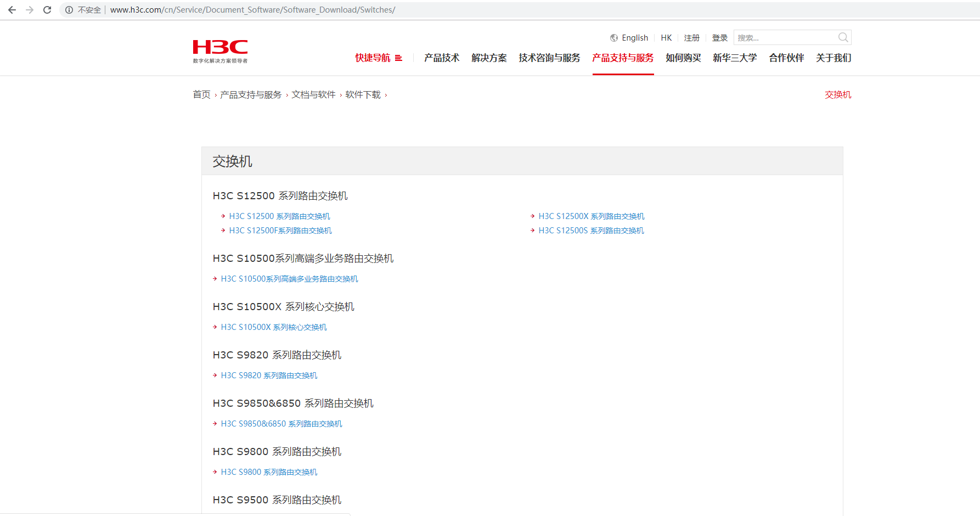Click the not-secure site info icon
This screenshot has height=516, width=980.
(69, 10)
